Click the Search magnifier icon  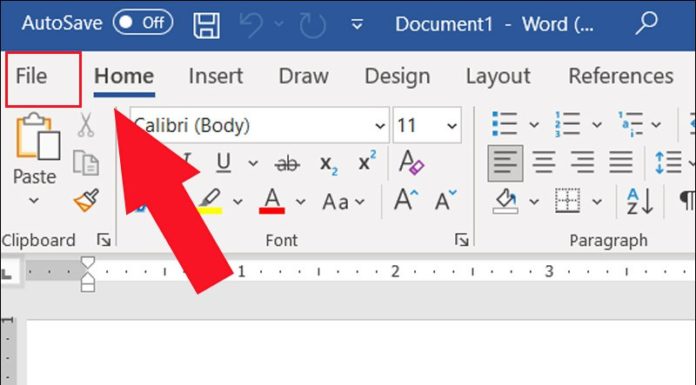point(646,24)
